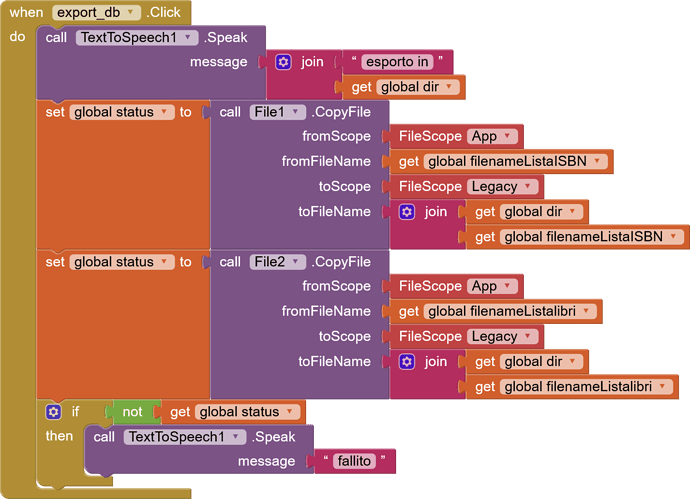The height and width of the screenshot is (499, 690).
Task: Open mutator gear on join block beside "esporto in"
Action: (x=283, y=62)
